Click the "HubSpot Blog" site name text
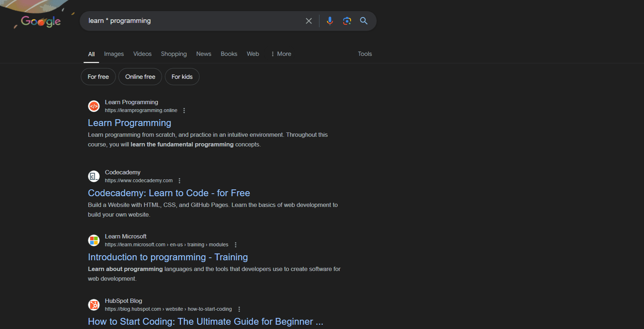 click(x=123, y=301)
